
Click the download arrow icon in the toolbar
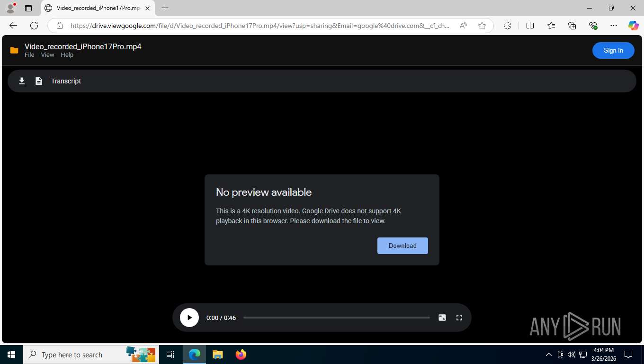click(x=22, y=81)
